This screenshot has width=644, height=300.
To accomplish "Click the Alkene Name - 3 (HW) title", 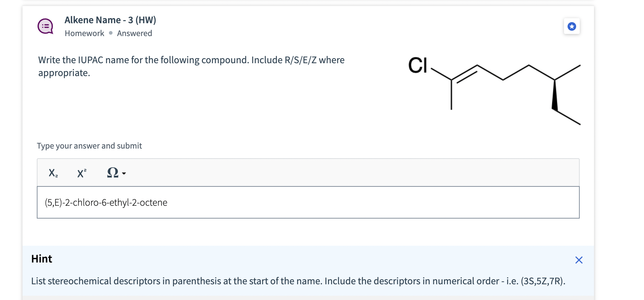I will (110, 20).
